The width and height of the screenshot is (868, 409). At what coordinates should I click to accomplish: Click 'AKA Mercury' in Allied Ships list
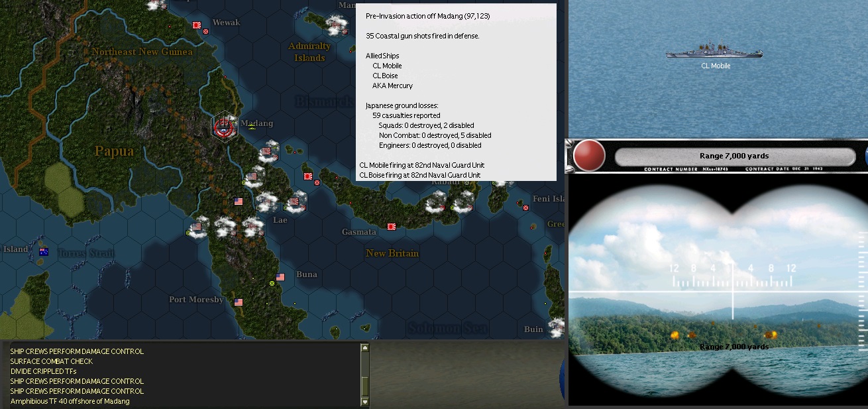coord(392,86)
